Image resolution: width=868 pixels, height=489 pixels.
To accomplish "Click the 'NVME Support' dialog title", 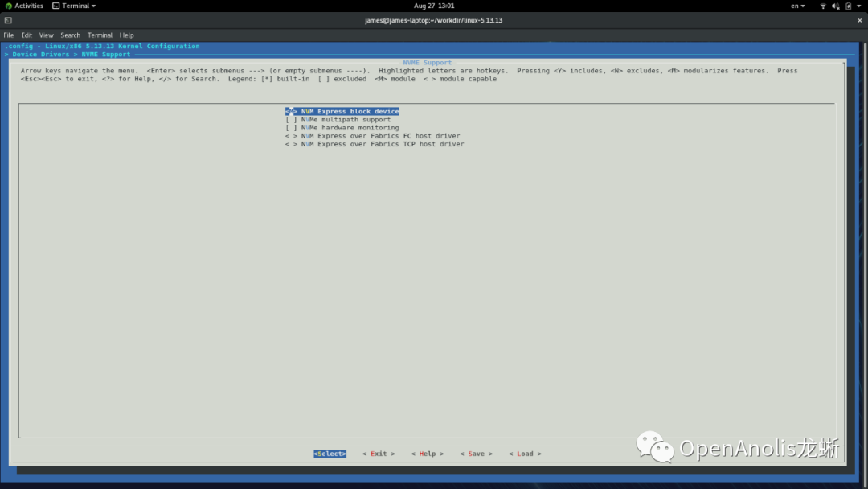I will coord(428,63).
